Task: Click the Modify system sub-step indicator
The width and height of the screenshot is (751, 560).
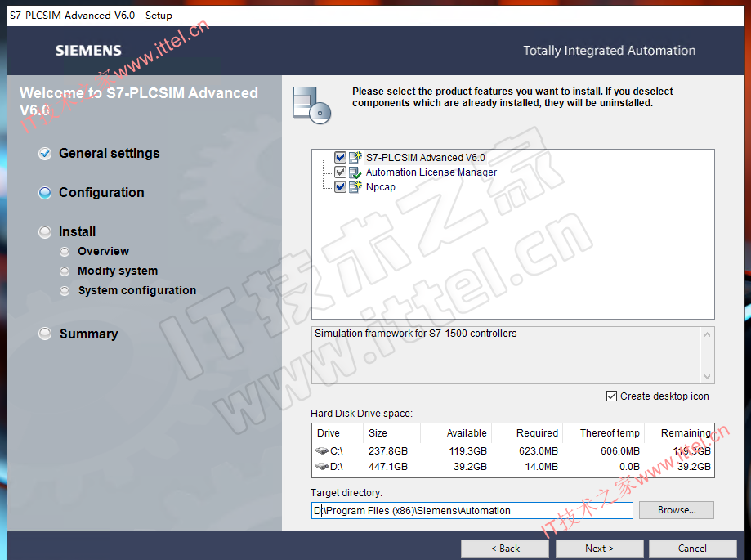Action: [x=65, y=271]
